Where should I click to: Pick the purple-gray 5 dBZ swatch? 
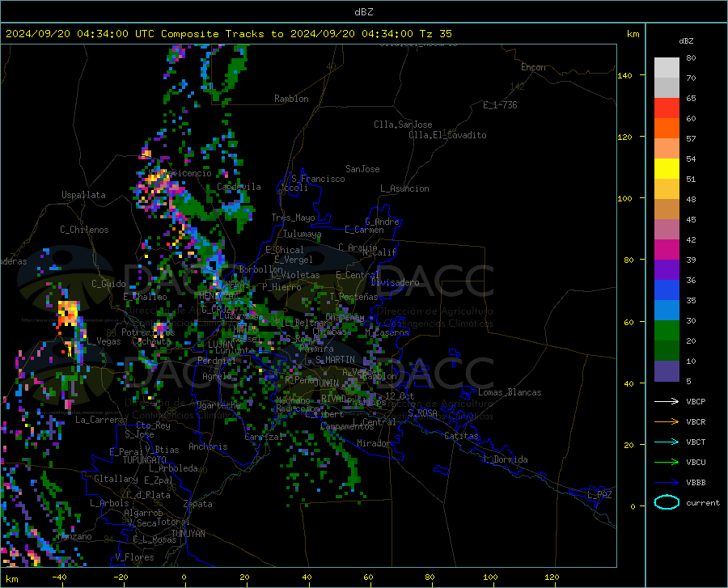(x=667, y=371)
